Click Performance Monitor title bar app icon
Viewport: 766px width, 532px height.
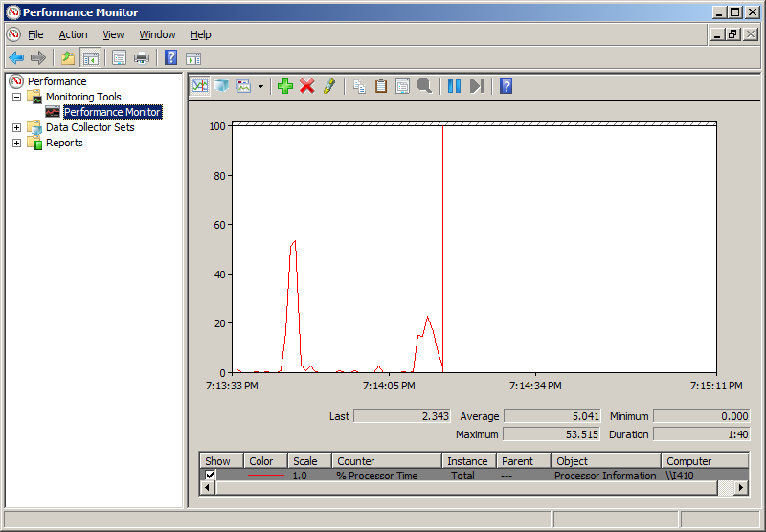coord(13,12)
